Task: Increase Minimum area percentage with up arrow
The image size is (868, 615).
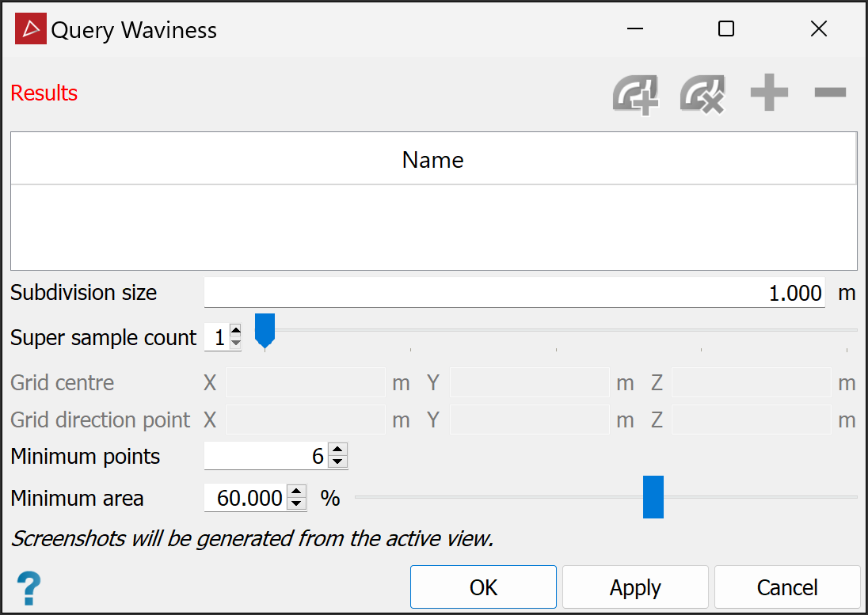Action: (x=297, y=492)
